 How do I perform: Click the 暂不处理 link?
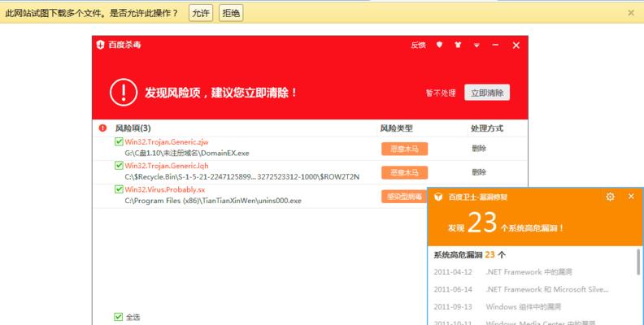(441, 93)
